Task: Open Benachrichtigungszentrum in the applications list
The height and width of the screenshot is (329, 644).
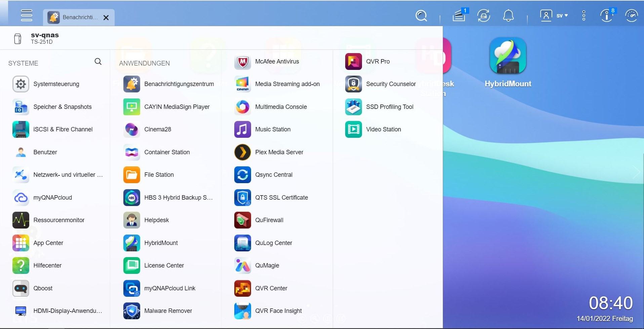Action: (x=169, y=84)
